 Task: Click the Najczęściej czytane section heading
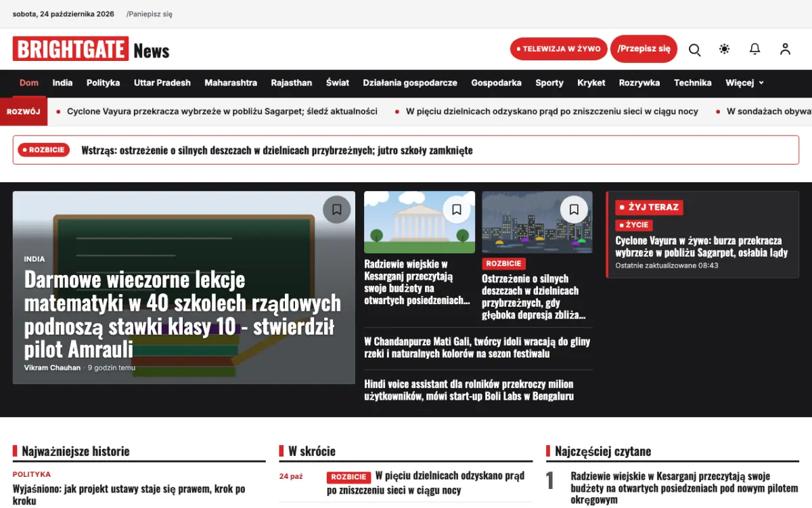603,451
